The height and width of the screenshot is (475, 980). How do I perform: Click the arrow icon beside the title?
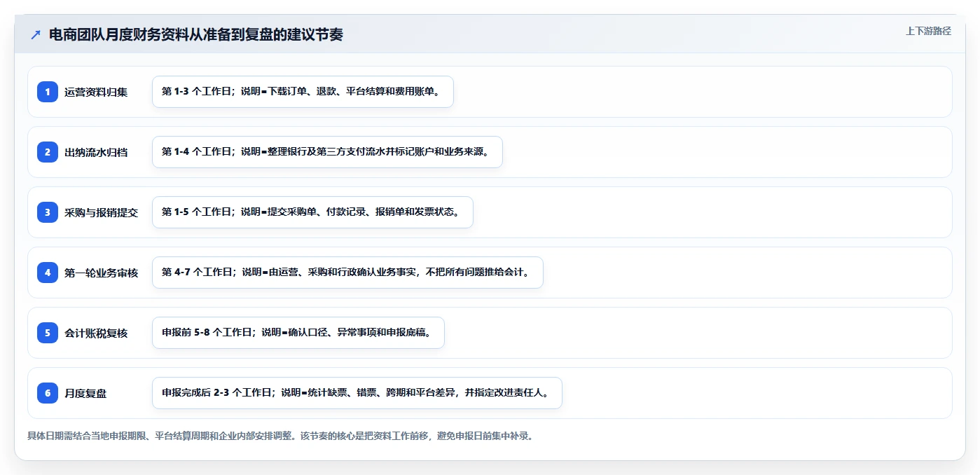pos(36,35)
